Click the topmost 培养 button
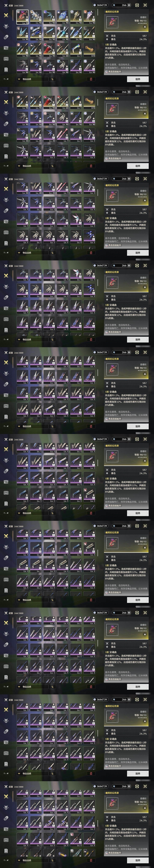154x868 pixels. pyautogui.click(x=138, y=79)
